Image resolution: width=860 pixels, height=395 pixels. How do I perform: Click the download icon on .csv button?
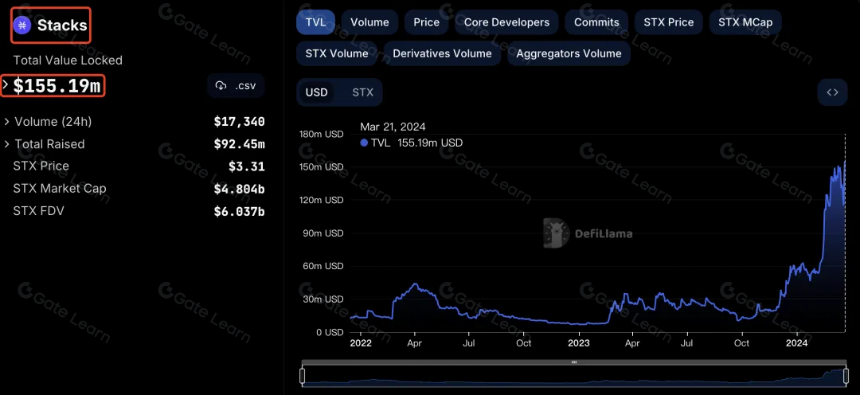click(x=222, y=86)
